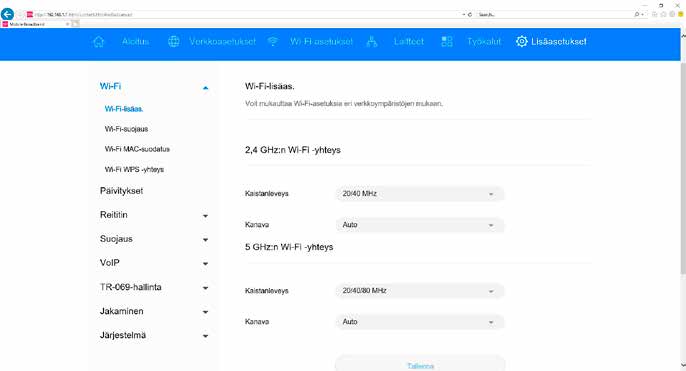Open the Työkalut tab
The image size is (686, 371).
tap(484, 42)
